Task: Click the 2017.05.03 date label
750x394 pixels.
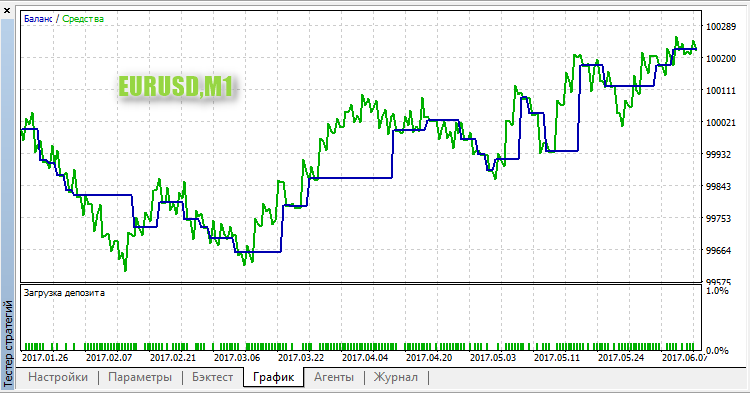Action: click(x=493, y=358)
